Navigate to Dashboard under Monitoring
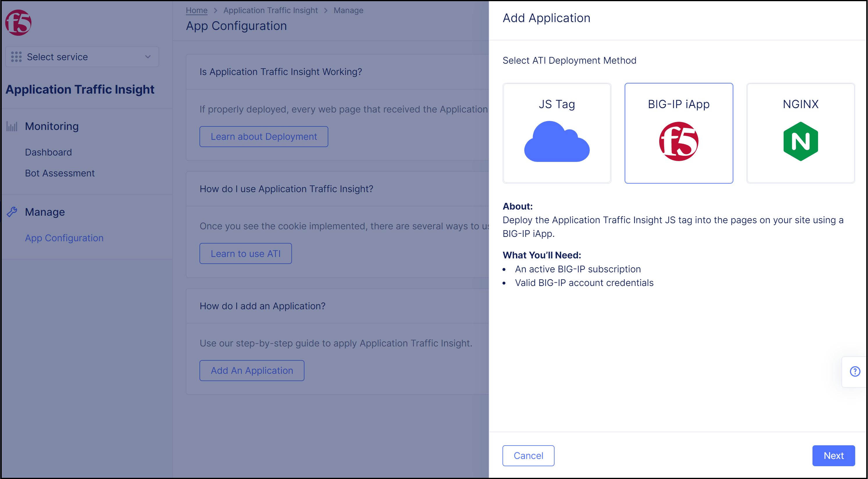Viewport: 868px width, 479px height. (48, 152)
